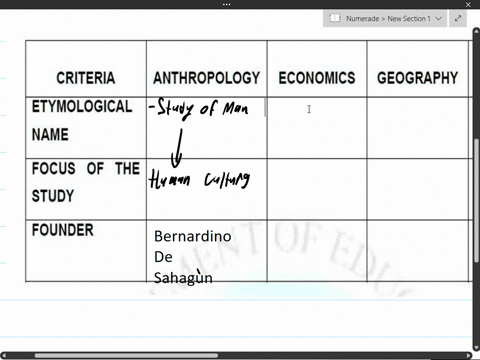Image resolution: width=480 pixels, height=360 pixels.
Task: Click the Geography founder cell
Action: (x=418, y=251)
